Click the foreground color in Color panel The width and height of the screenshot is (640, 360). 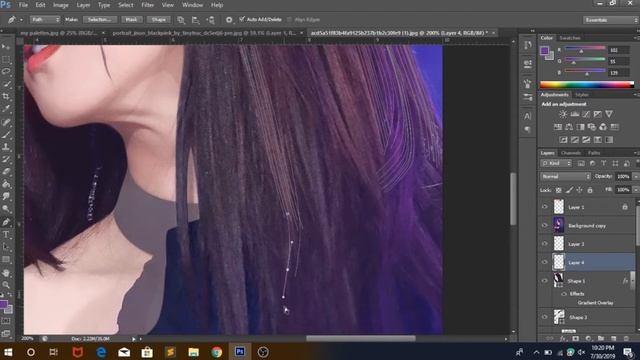pyautogui.click(x=544, y=51)
